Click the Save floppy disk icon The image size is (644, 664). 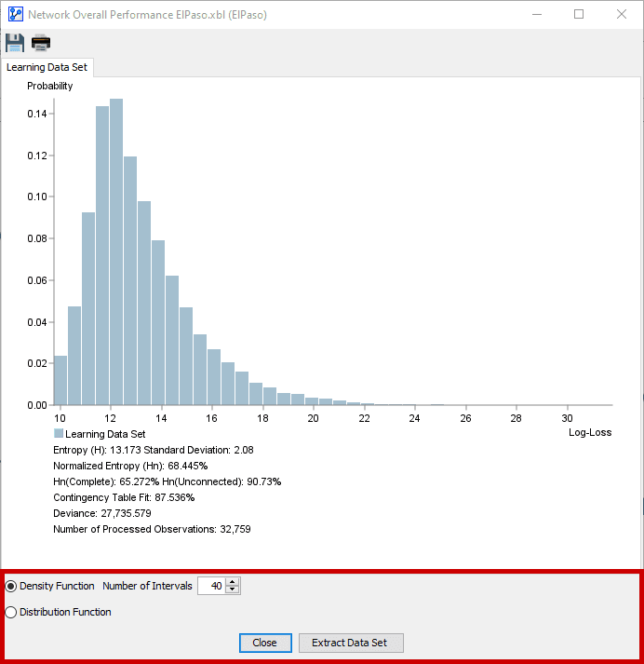15,43
